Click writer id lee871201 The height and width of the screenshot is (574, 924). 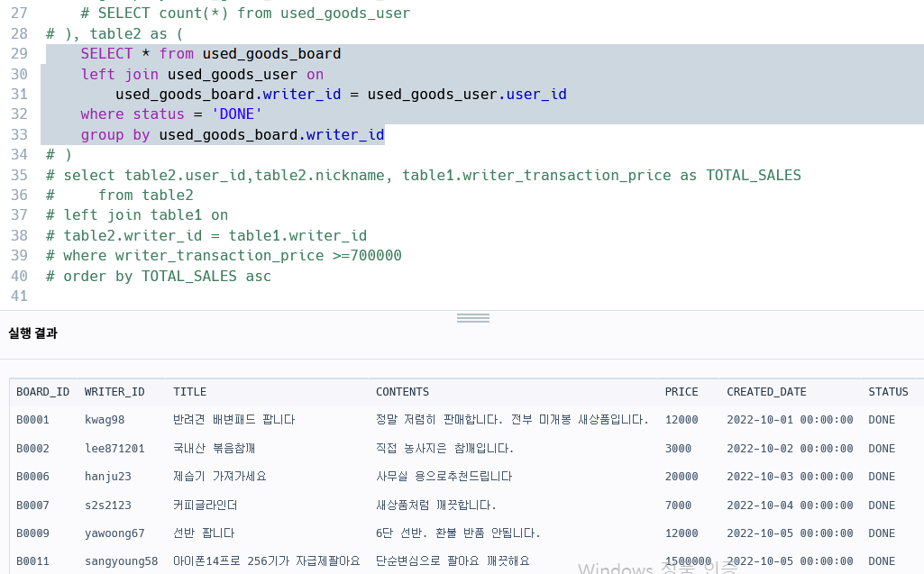coord(114,449)
